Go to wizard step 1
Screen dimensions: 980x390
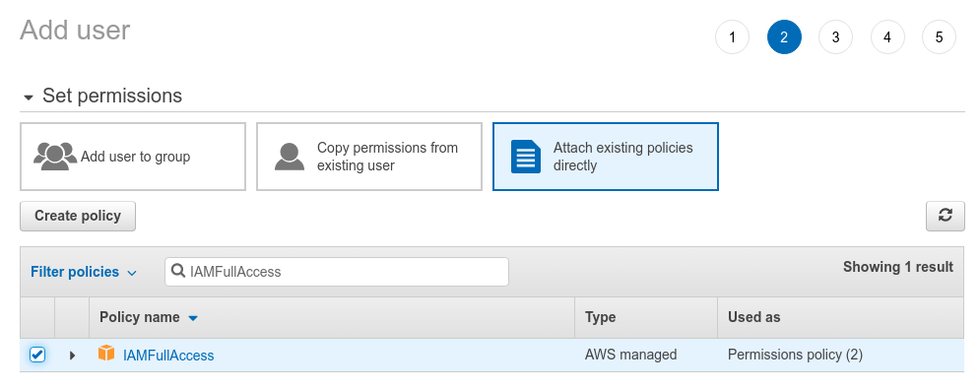coord(732,37)
